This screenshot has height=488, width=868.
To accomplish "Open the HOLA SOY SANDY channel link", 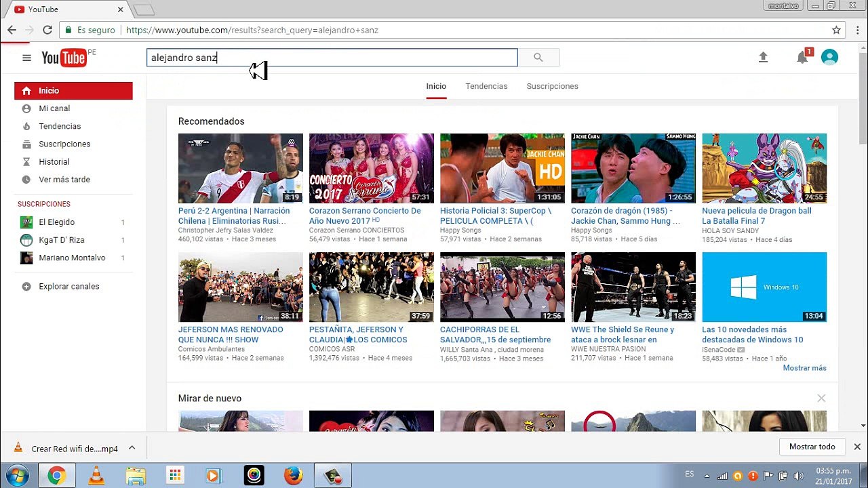I will point(732,230).
